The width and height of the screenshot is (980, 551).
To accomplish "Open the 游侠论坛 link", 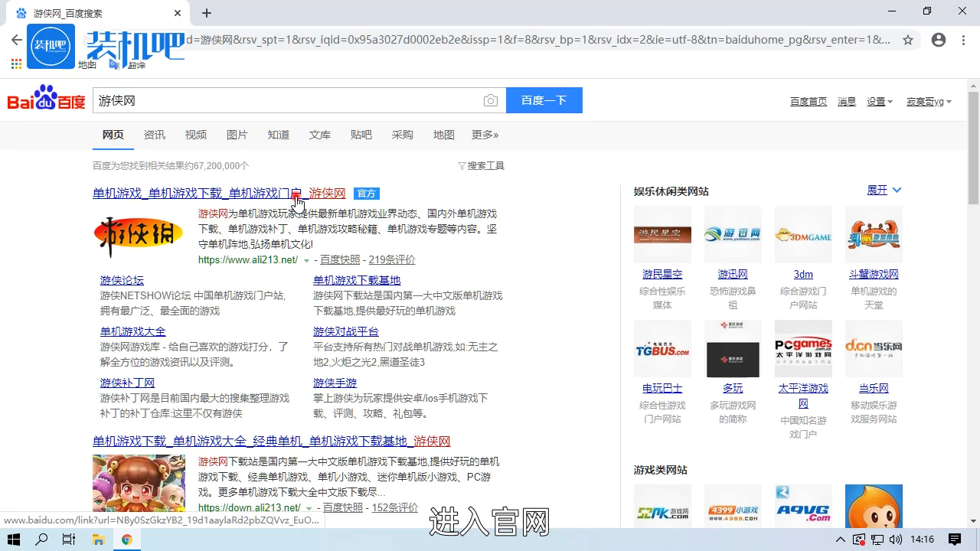I will pos(122,280).
